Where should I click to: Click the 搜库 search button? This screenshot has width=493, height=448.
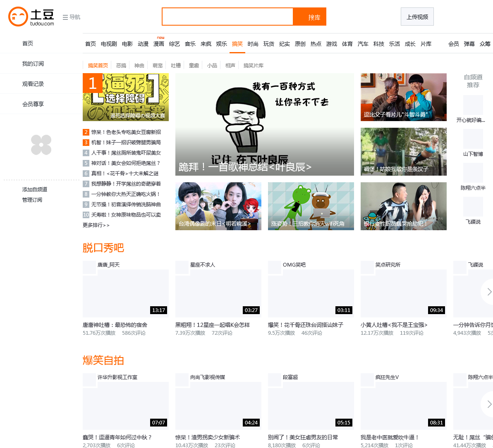310,17
